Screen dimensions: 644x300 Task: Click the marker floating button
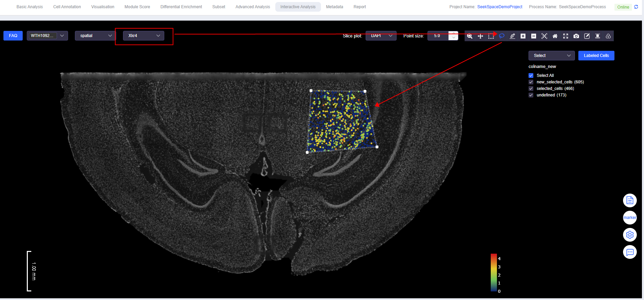pos(630,218)
